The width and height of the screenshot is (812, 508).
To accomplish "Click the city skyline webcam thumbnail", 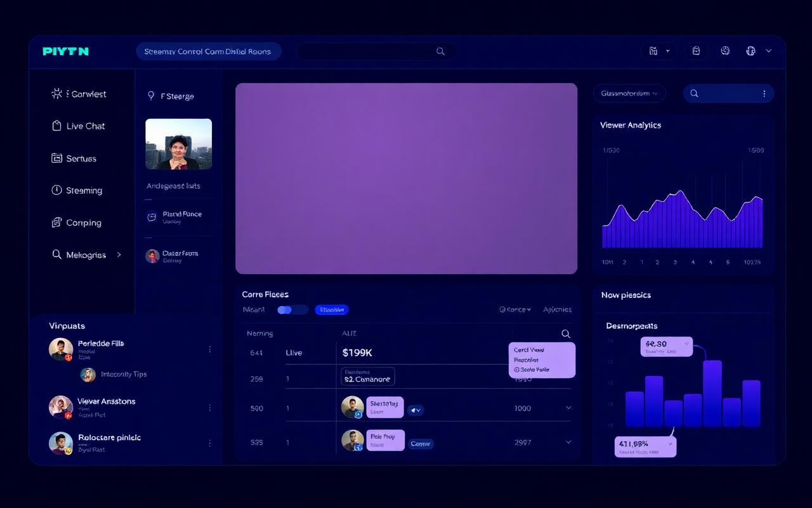I will tap(179, 144).
